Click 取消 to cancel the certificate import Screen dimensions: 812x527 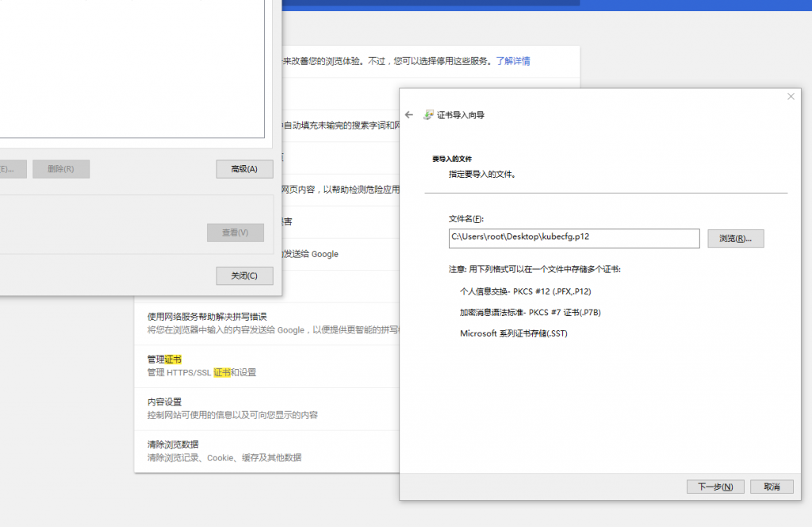click(771, 487)
